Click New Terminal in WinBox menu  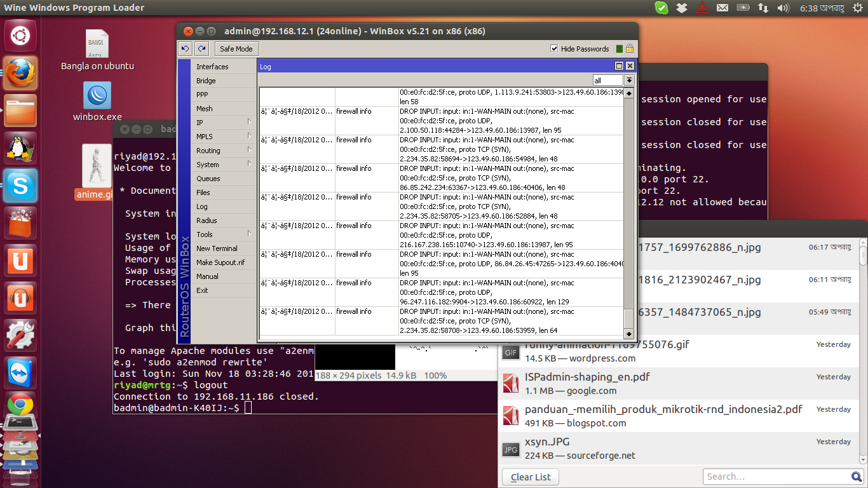[224, 248]
